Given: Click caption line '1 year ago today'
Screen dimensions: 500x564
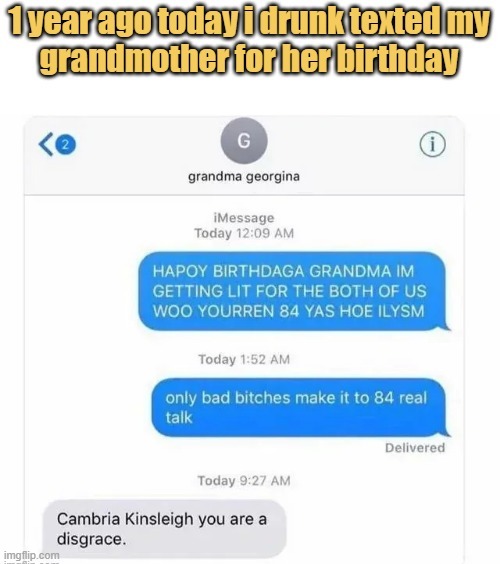Looking at the screenshot, I should pyautogui.click(x=249, y=22).
